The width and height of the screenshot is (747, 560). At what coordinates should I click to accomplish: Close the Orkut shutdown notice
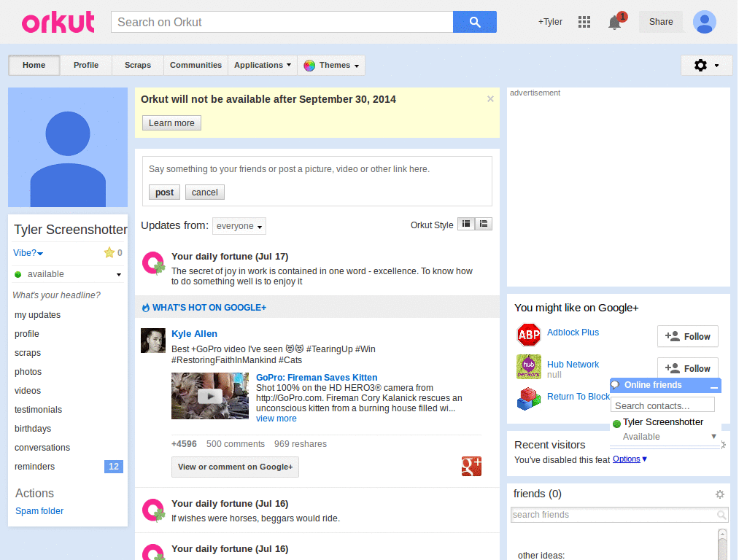(490, 99)
